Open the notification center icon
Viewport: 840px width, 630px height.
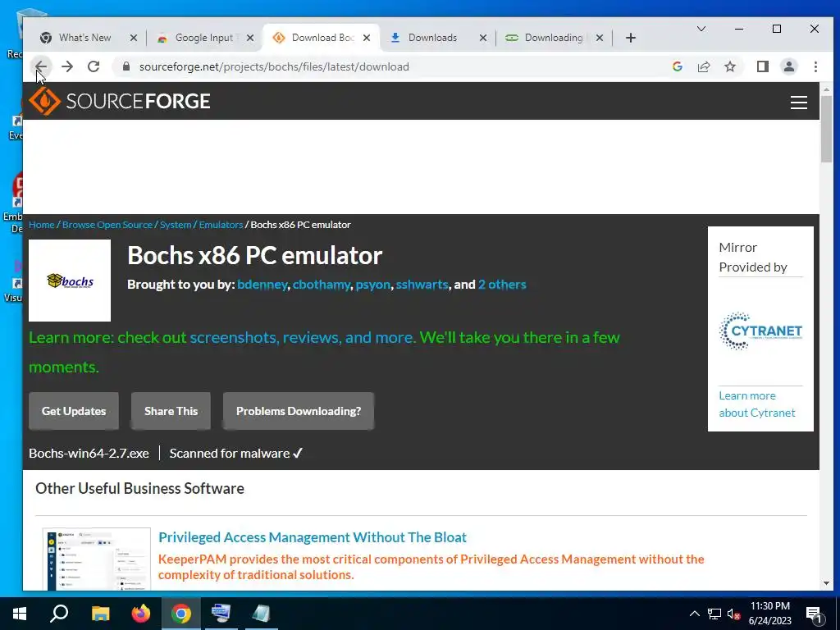814,614
